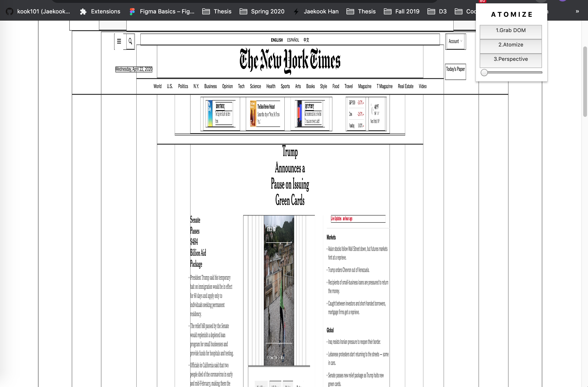Click the Atomize range slider handle

coord(484,73)
